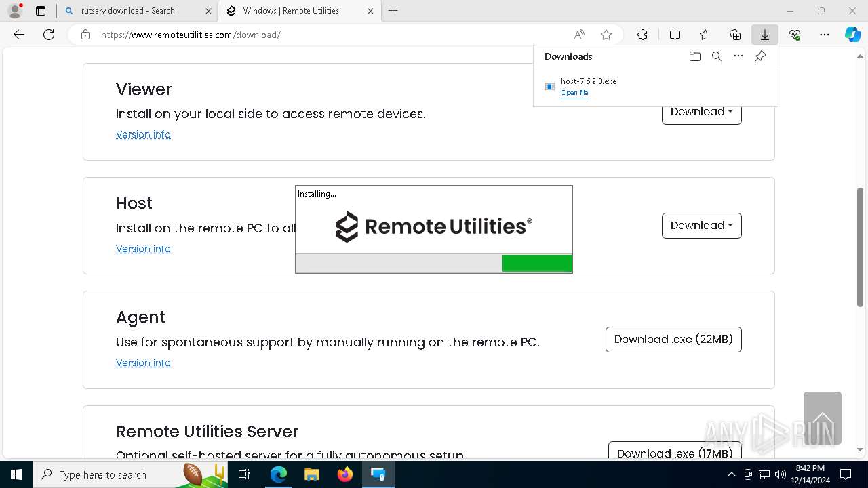Close the rutserv download - Search tab

pos(208,11)
